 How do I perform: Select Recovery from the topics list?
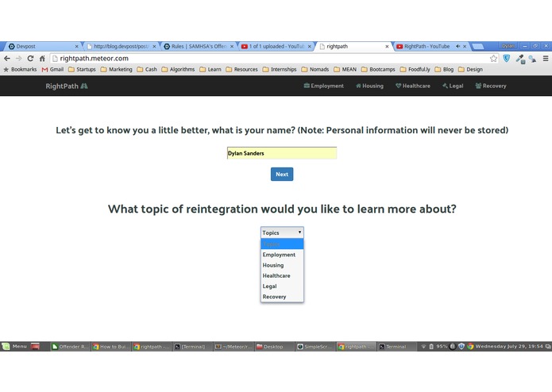click(x=282, y=297)
